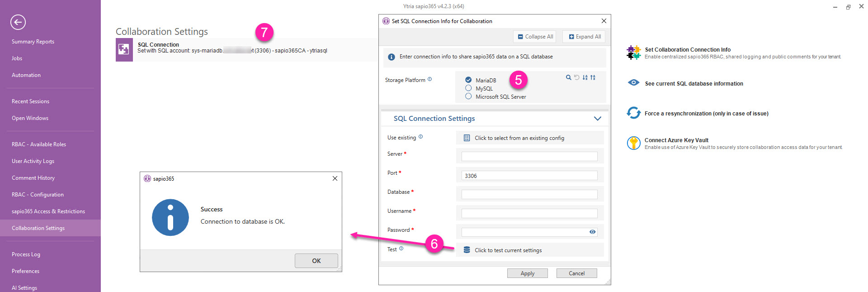Click the SQL Connection puzzle icon
The width and height of the screenshot is (868, 292).
(x=124, y=49)
